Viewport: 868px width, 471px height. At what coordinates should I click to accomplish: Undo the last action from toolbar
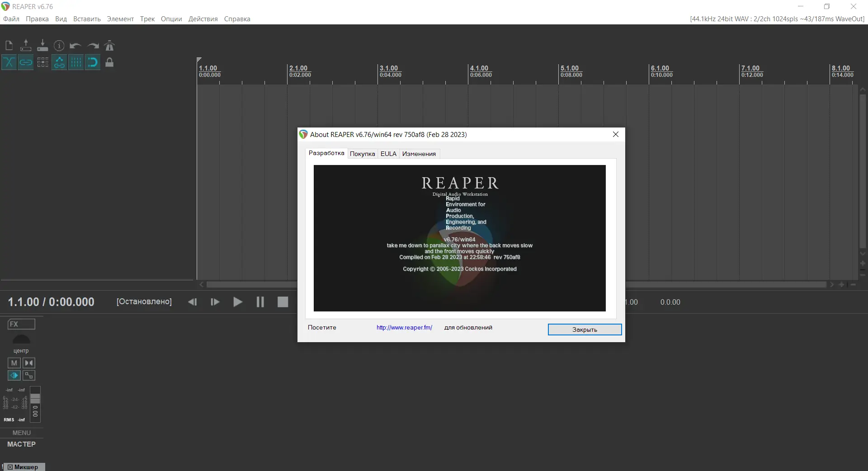[x=75, y=46]
